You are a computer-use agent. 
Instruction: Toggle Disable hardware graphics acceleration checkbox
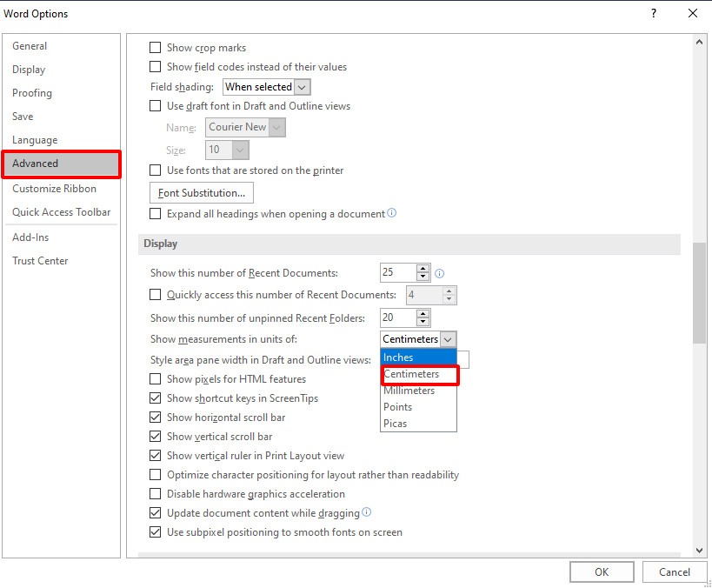click(x=156, y=494)
